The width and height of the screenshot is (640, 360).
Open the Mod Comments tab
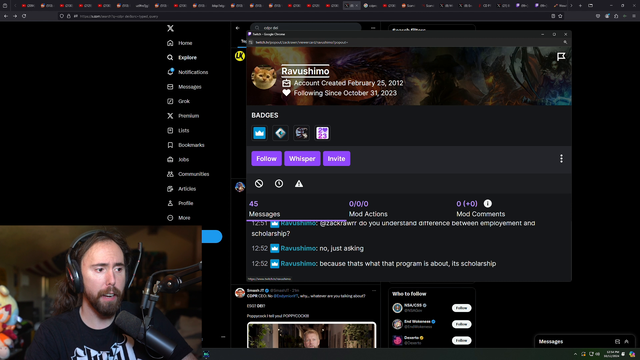(480, 209)
